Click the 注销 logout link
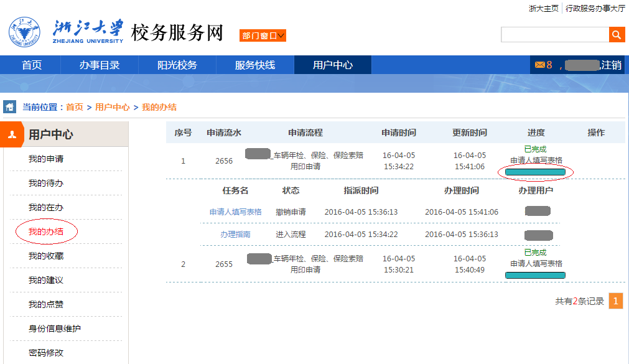This screenshot has width=629, height=364. point(611,65)
